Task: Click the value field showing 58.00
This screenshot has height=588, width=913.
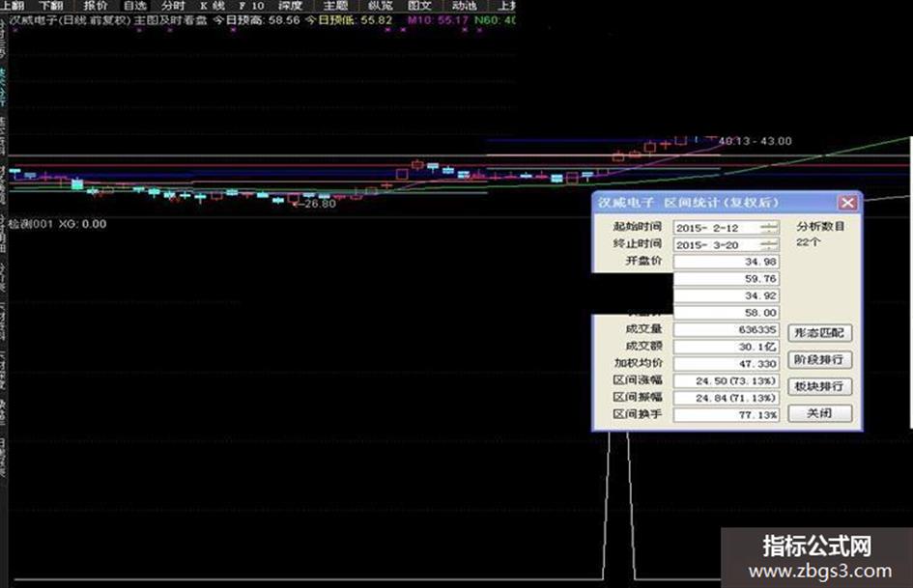Action: pos(727,313)
